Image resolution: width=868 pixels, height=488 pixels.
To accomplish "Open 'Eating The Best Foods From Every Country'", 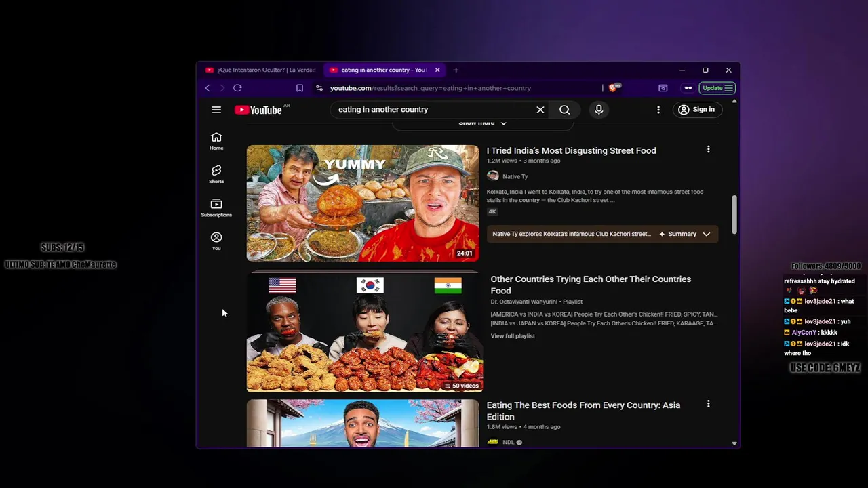I will 583,411.
